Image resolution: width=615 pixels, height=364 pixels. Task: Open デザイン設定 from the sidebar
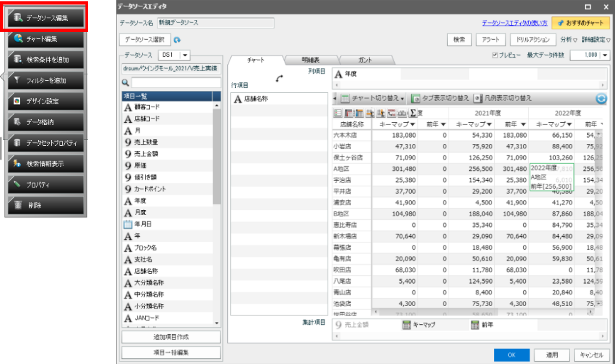[x=46, y=101]
